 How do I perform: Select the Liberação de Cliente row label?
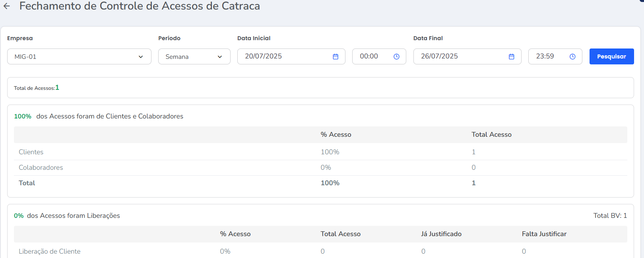pyautogui.click(x=50, y=251)
